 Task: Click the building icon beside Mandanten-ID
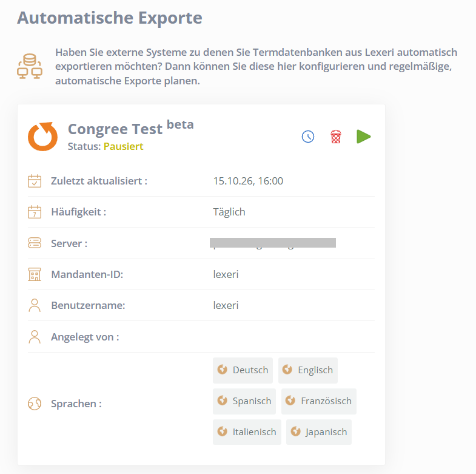tap(35, 274)
